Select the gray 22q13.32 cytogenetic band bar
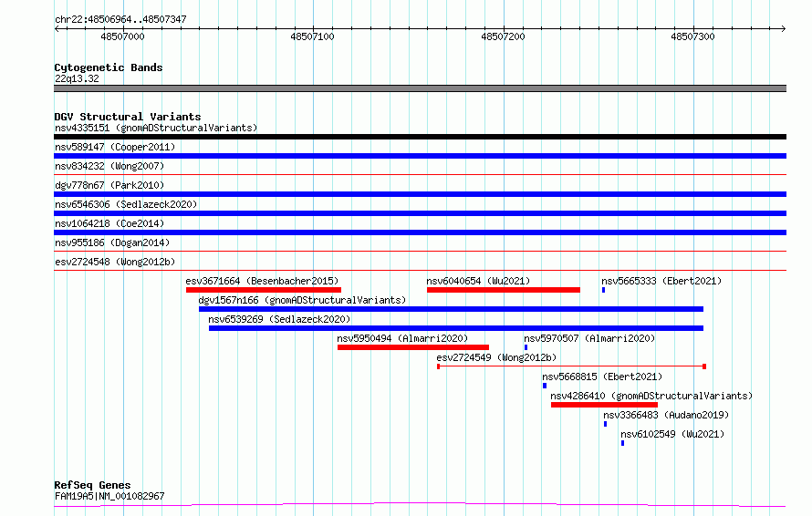Image resolution: width=812 pixels, height=516 pixels. tap(420, 88)
